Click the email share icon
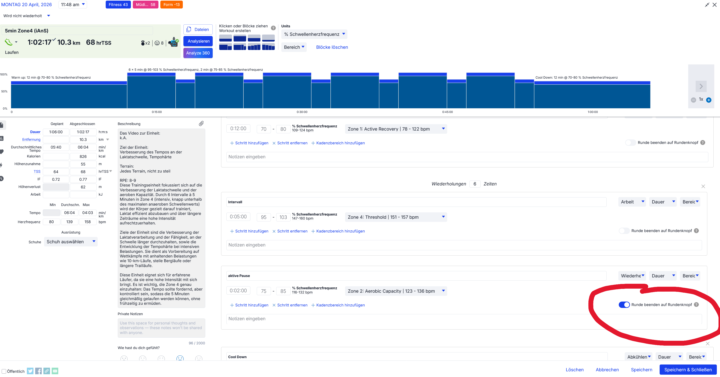The image size is (720, 377). click(55, 371)
